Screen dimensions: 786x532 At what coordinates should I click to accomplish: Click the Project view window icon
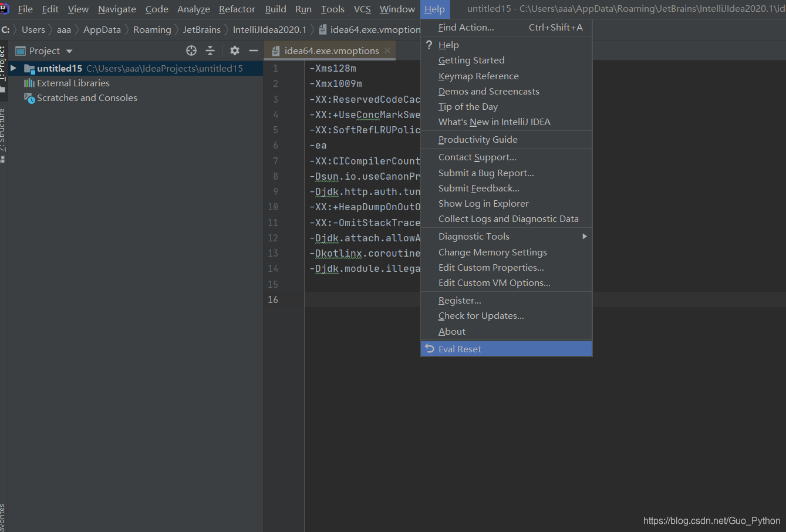click(21, 50)
